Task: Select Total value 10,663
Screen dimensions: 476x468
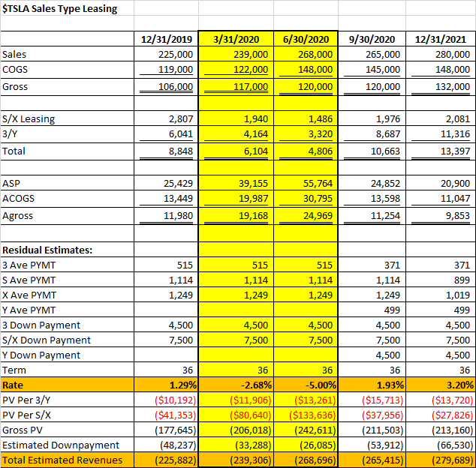Action: [x=386, y=151]
